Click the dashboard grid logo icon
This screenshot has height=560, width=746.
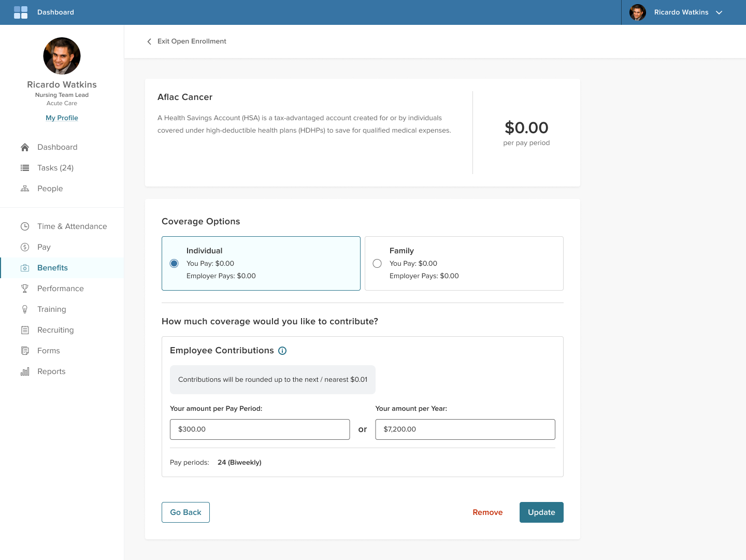coord(21,12)
